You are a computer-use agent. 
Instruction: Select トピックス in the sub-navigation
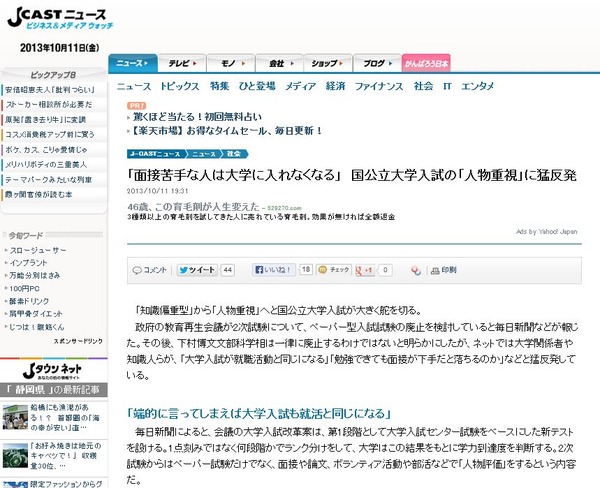[179, 86]
